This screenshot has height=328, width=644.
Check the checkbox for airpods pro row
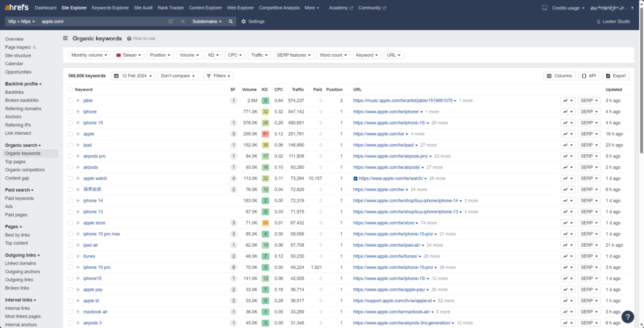click(x=70, y=156)
